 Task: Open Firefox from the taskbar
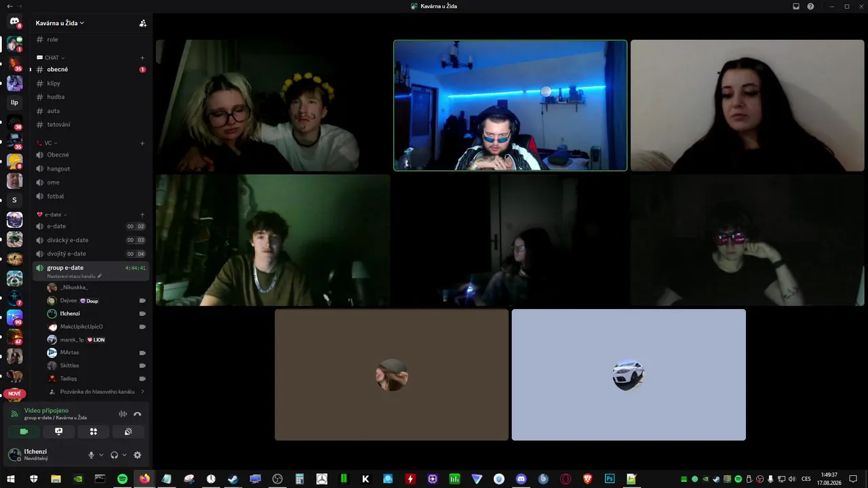(x=144, y=479)
